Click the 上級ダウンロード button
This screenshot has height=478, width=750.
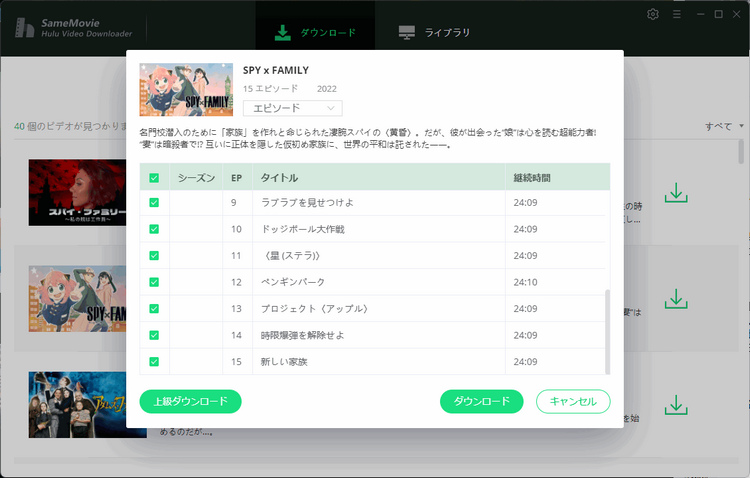coord(190,401)
